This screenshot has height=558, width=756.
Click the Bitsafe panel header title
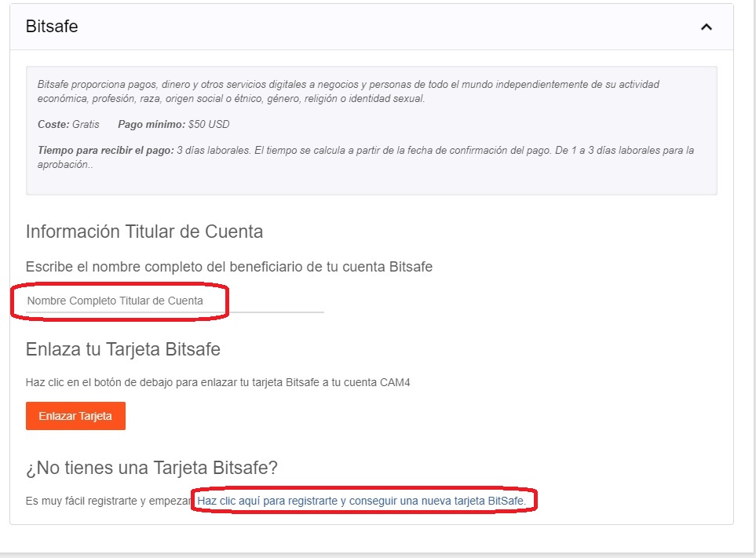click(x=52, y=27)
